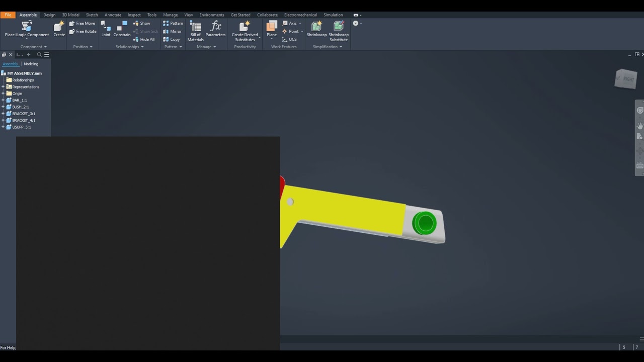Select the Constrain tool
The width and height of the screenshot is (644, 362).
point(122,29)
